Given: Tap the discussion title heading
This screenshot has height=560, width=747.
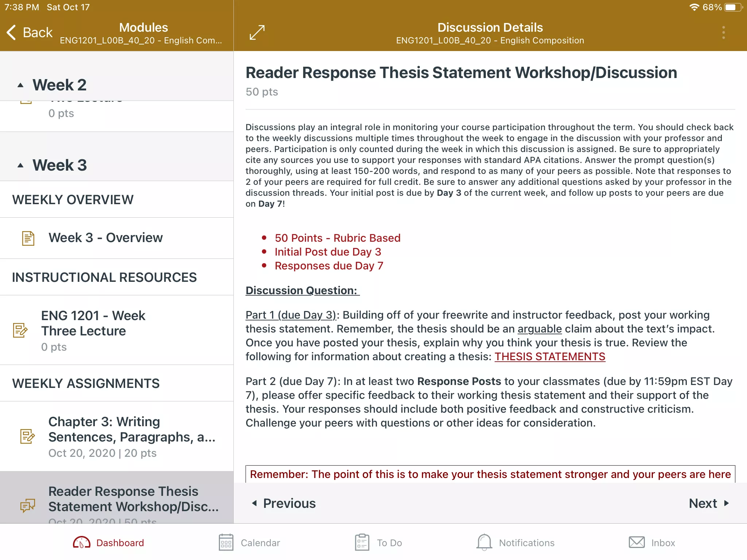Looking at the screenshot, I should click(461, 73).
